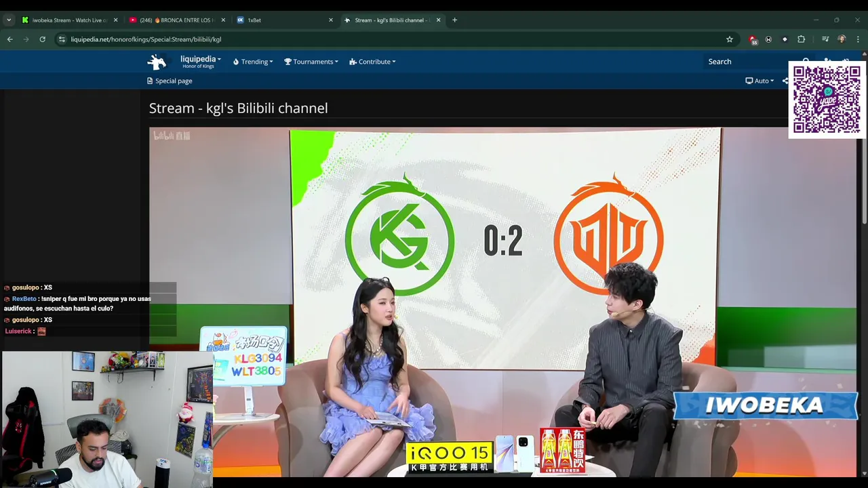Click the Liquipedia horse logo
Screen dimensions: 868x488
point(157,62)
